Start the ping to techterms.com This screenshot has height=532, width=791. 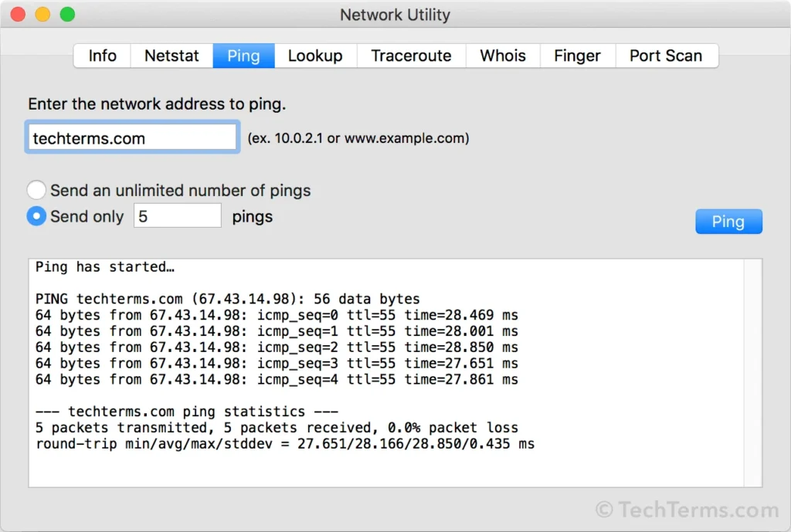coord(728,221)
